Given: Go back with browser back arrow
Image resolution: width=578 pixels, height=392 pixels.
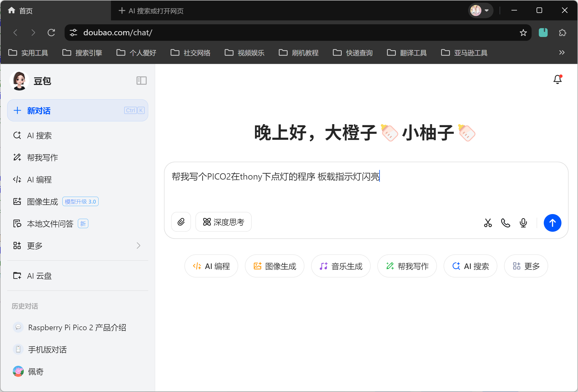Looking at the screenshot, I should [15, 33].
